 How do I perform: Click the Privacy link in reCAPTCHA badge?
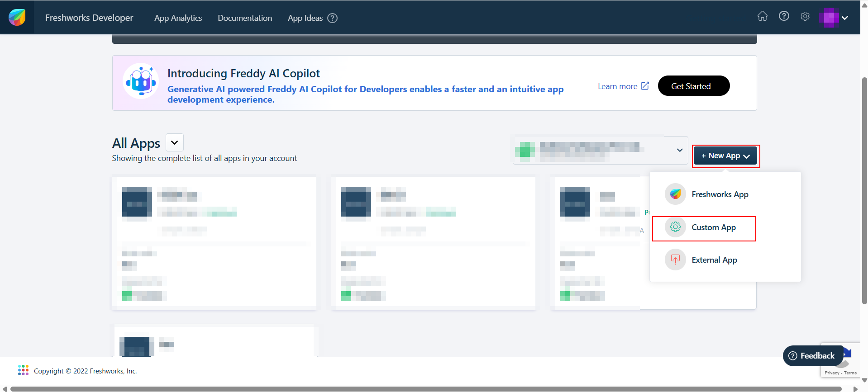(x=831, y=373)
